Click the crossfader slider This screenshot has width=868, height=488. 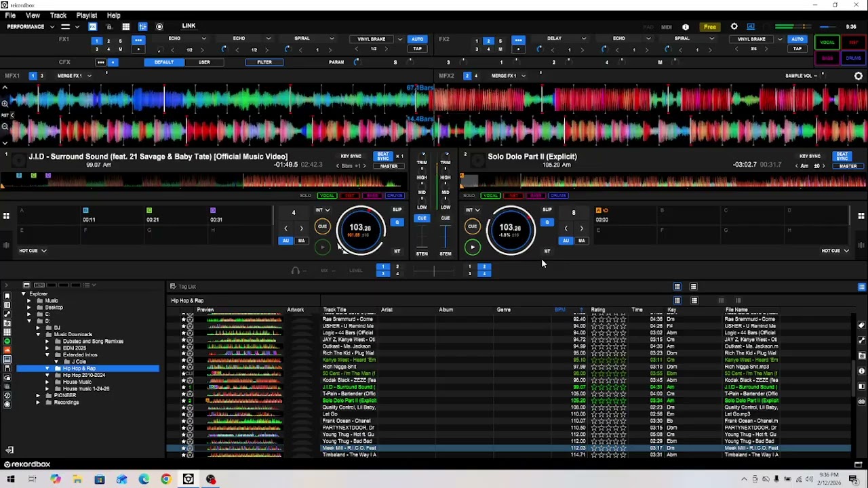coord(434,271)
